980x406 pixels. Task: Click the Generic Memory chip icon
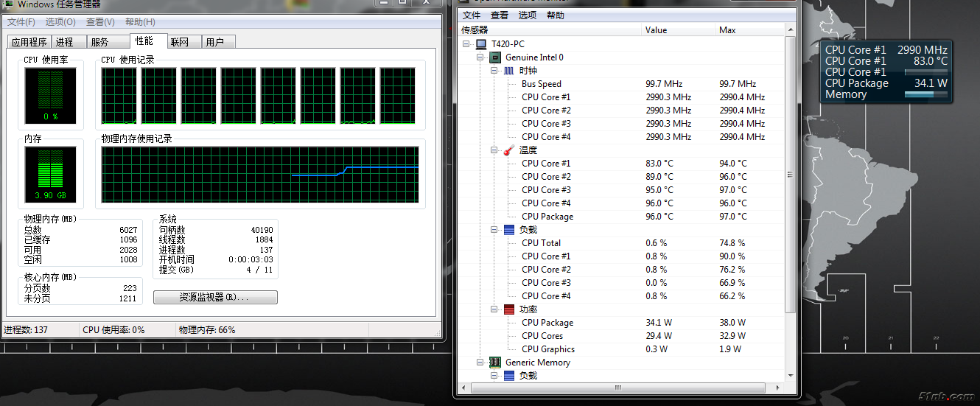[495, 363]
